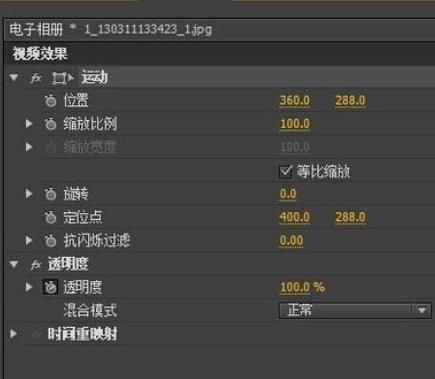Collapse the 透明度 effect group
Screen dimensions: 435x379
coord(14,264)
